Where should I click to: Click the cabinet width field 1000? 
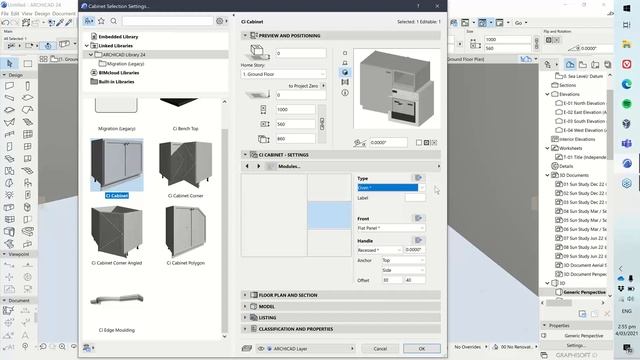[x=296, y=109]
